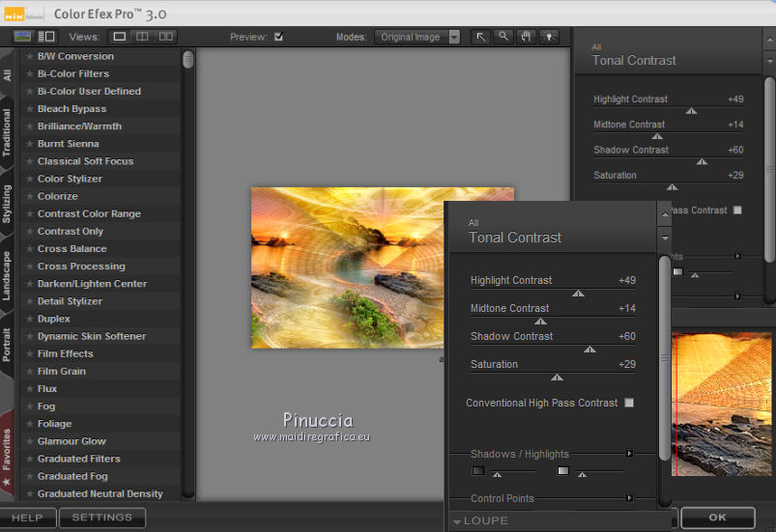This screenshot has height=532, width=776.
Task: Click the landscape image preview icon
Action: pos(23,37)
